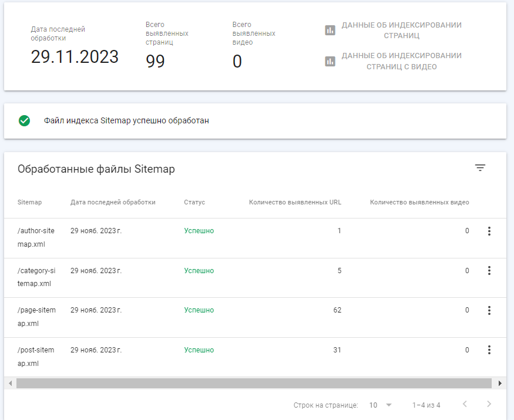Open more options for /category-sitemap.xml row
The width and height of the screenshot is (514, 420).
point(489,271)
